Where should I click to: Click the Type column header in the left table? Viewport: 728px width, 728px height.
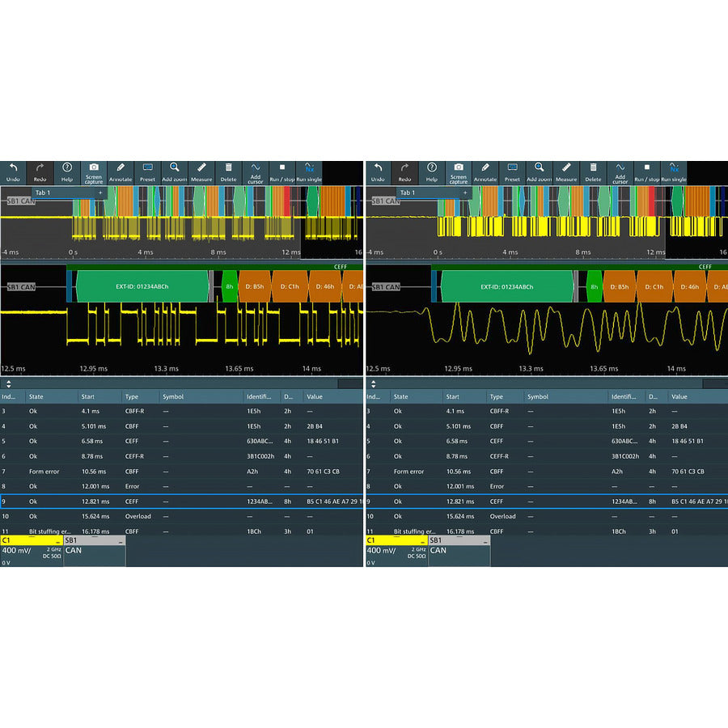pyautogui.click(x=140, y=397)
